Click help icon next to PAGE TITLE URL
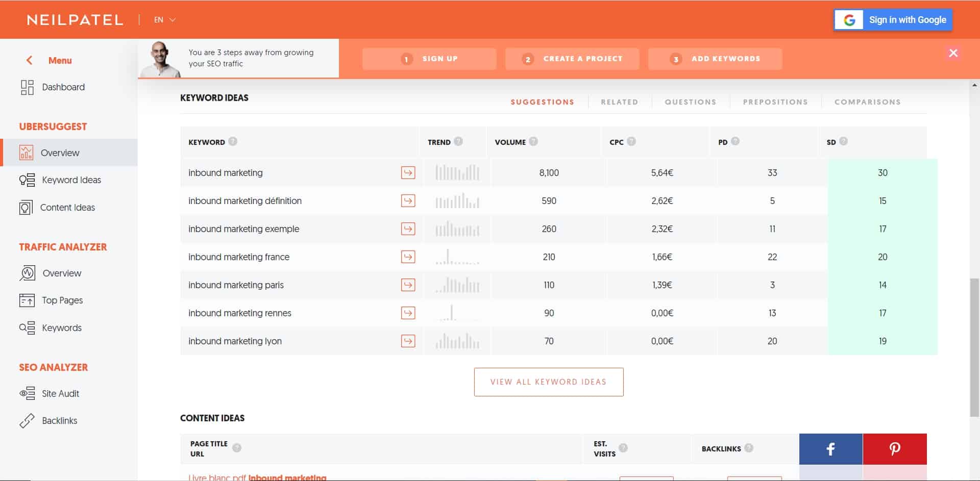This screenshot has width=980, height=481. pos(237,448)
